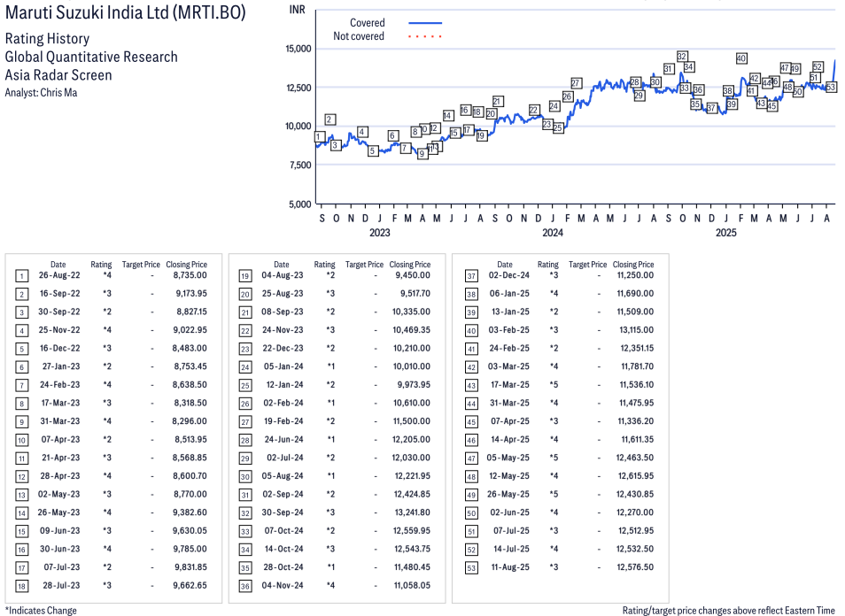Click the numbered box 47 beside 05-May-25

click(x=471, y=458)
